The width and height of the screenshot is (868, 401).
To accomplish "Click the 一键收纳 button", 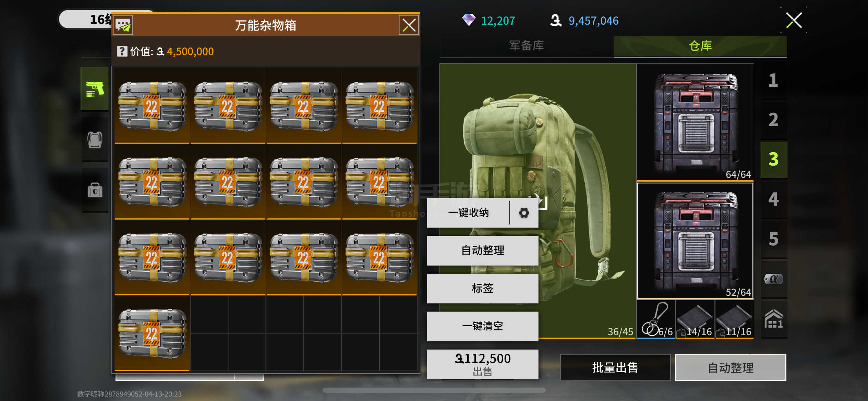I will (468, 213).
